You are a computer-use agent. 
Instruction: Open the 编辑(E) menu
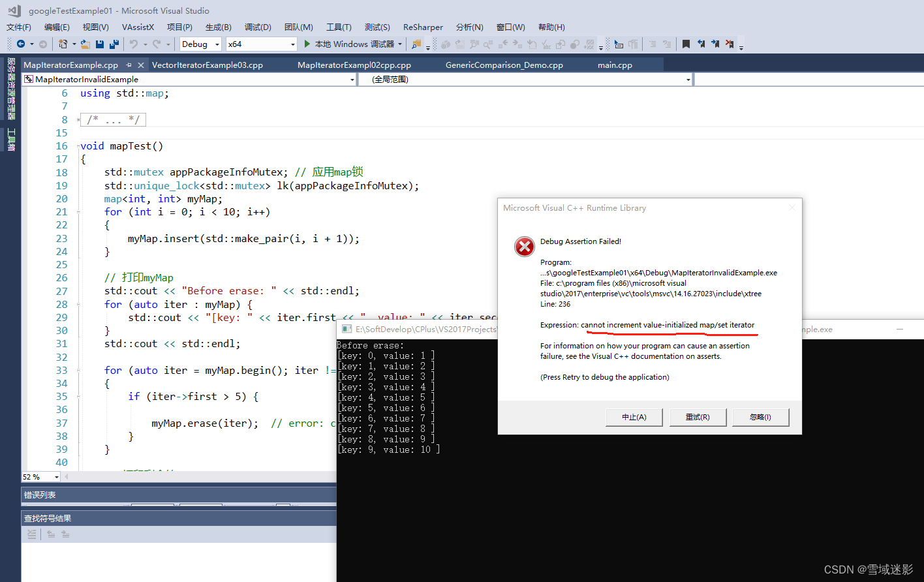click(57, 27)
